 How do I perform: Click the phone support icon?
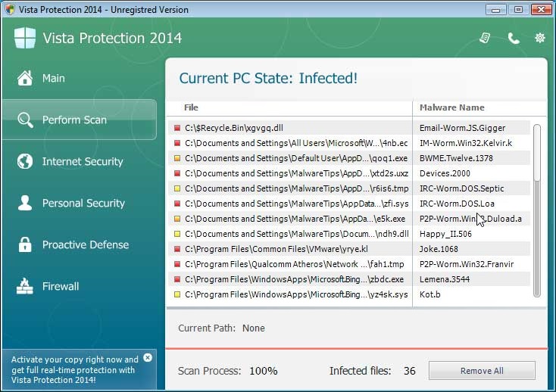click(x=513, y=38)
